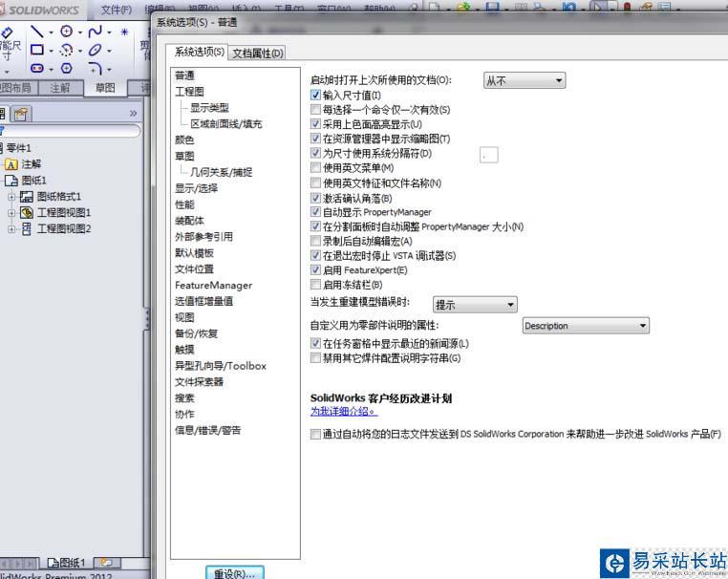This screenshot has height=579, width=728.
Task: Select the Spline sketch tool
Action: click(95, 32)
